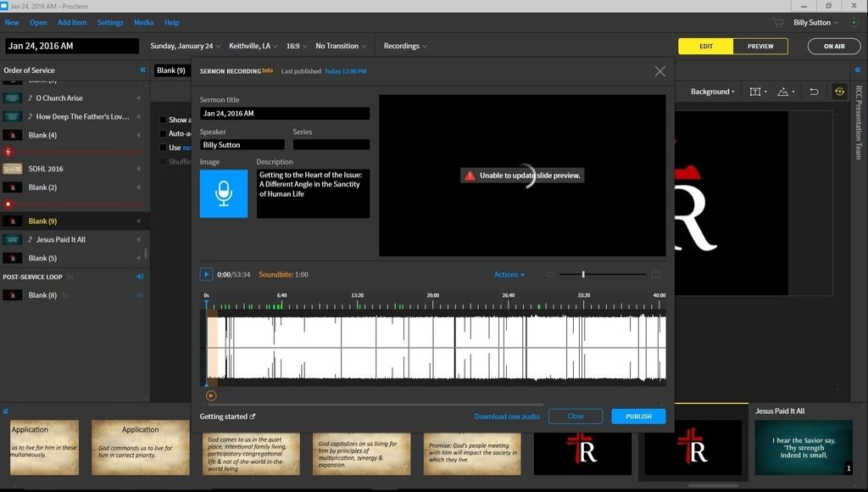Collapse the Order of Service panel

pos(142,70)
